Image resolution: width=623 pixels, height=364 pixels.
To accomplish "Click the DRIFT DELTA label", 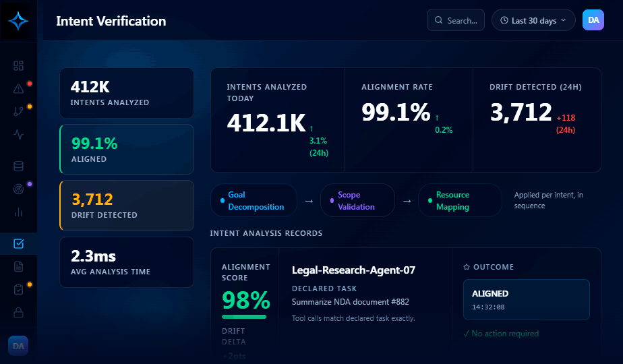I will click(233, 336).
